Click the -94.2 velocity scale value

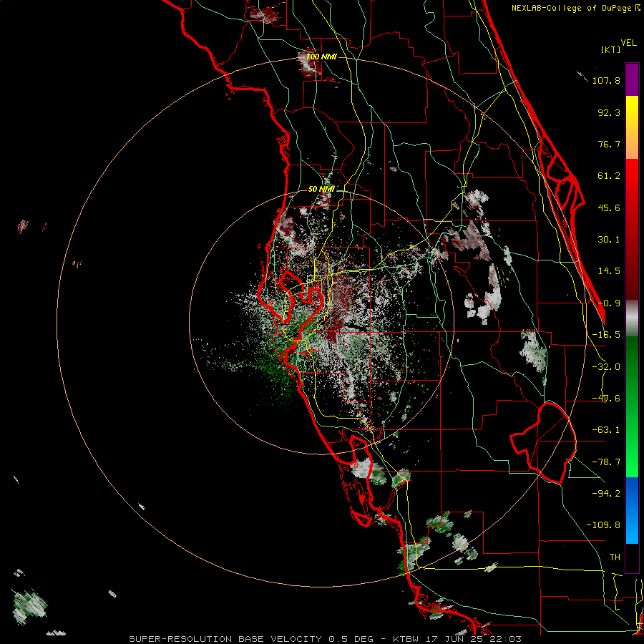[606, 493]
